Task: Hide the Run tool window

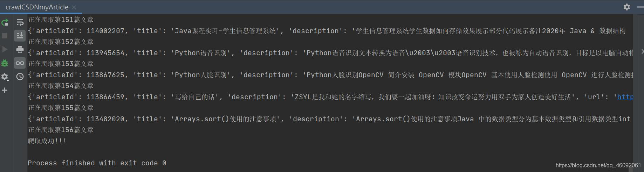Action: click(640, 7)
